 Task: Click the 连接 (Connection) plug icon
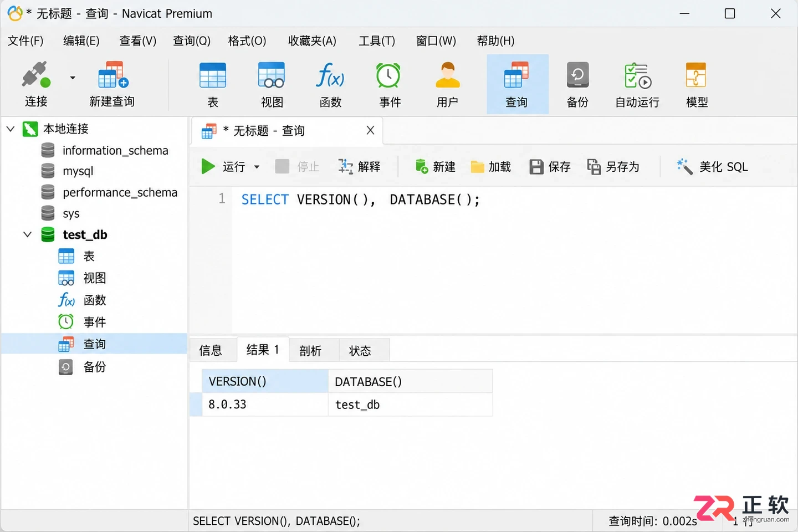tap(36, 75)
